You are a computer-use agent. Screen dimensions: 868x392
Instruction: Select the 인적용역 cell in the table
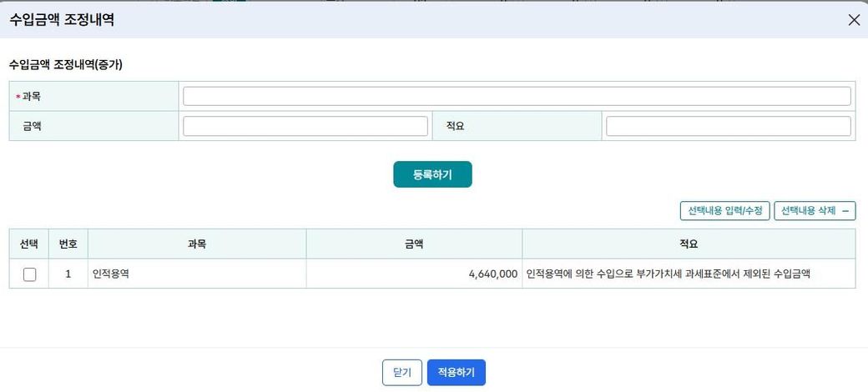(x=197, y=274)
